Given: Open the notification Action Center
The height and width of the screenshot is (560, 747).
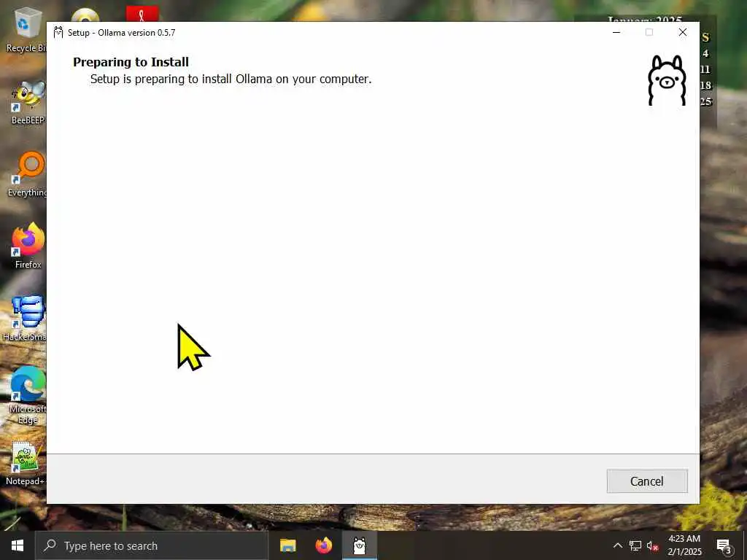Looking at the screenshot, I should coord(724,545).
